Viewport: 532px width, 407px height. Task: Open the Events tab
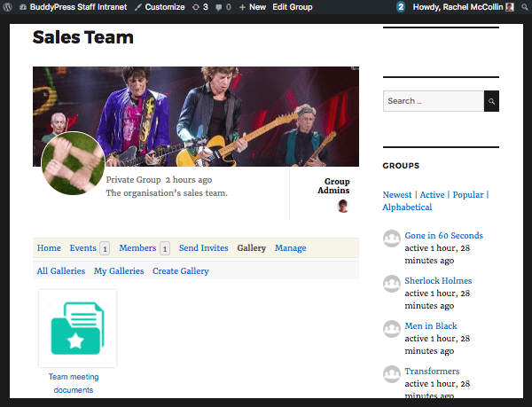[83, 248]
